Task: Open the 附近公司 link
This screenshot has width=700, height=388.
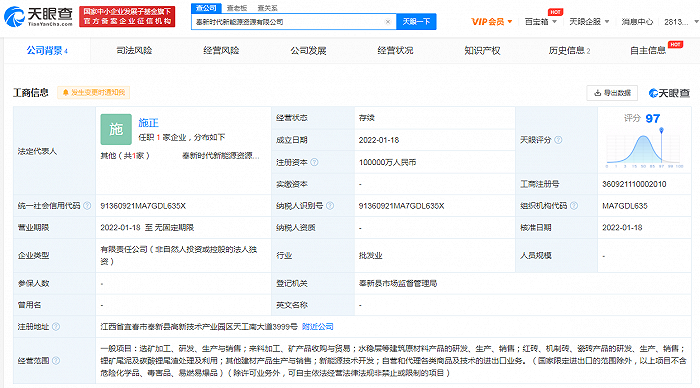Action: pos(318,326)
